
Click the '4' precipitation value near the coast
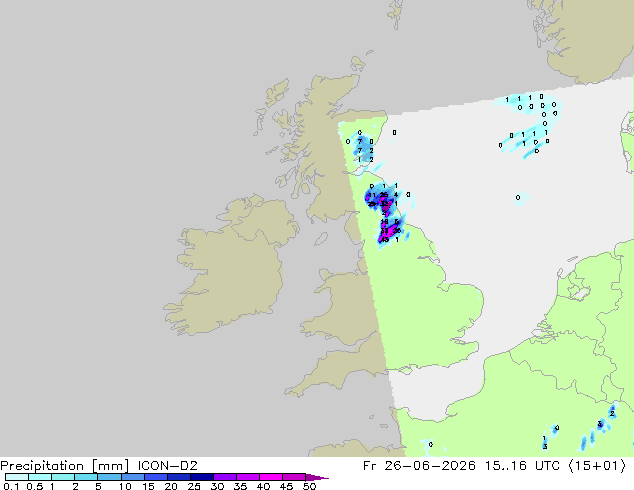pos(396,195)
